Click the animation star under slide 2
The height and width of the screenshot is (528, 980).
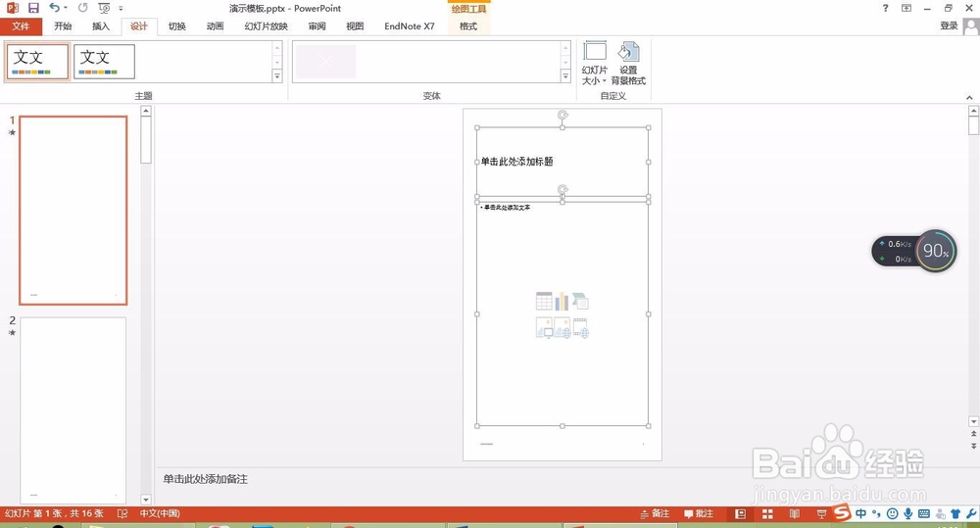(12, 332)
